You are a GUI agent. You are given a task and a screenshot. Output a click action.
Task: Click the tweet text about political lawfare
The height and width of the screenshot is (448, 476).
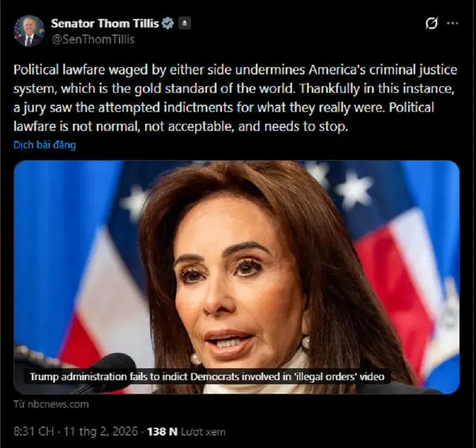[x=235, y=98]
